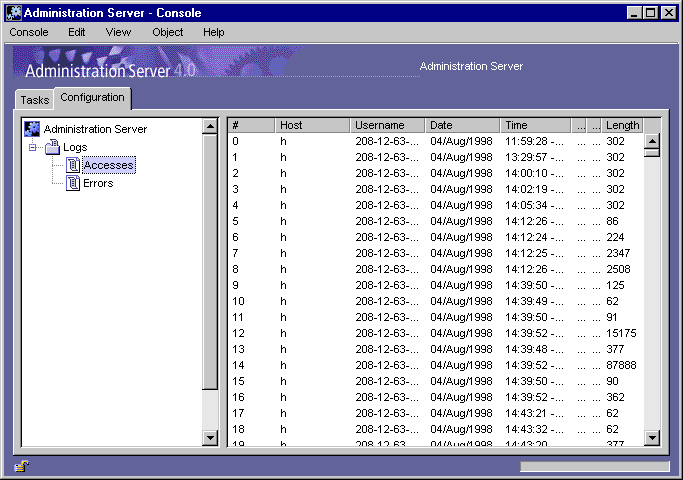Click tree panel scroll up arrow
Viewport: 683px width, 480px height.
(210, 126)
